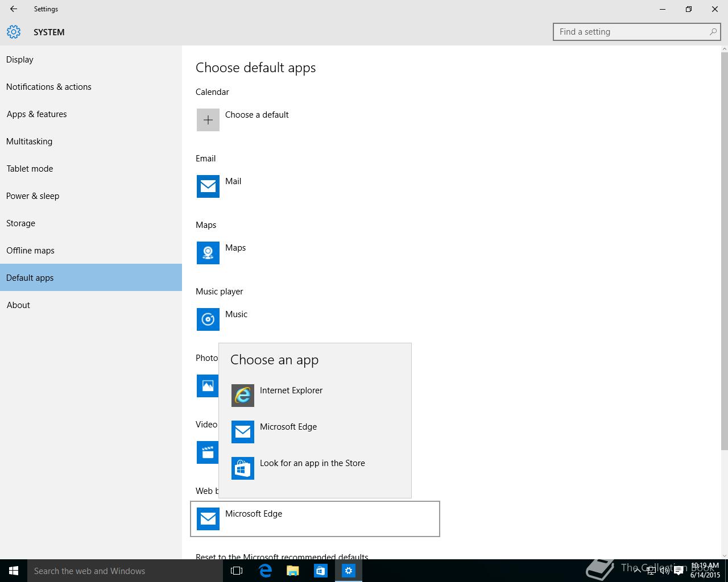Click the Mail label under Email
Viewport: 728px width, 582px height.
233,181
